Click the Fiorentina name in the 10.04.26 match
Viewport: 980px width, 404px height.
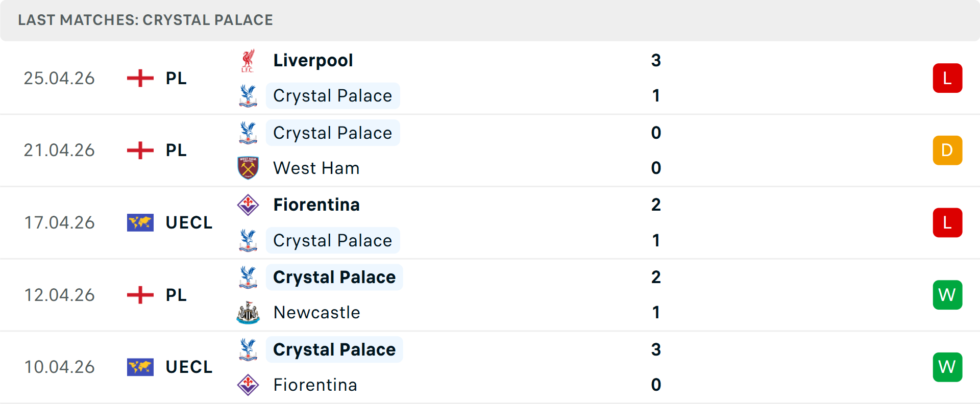(x=315, y=385)
